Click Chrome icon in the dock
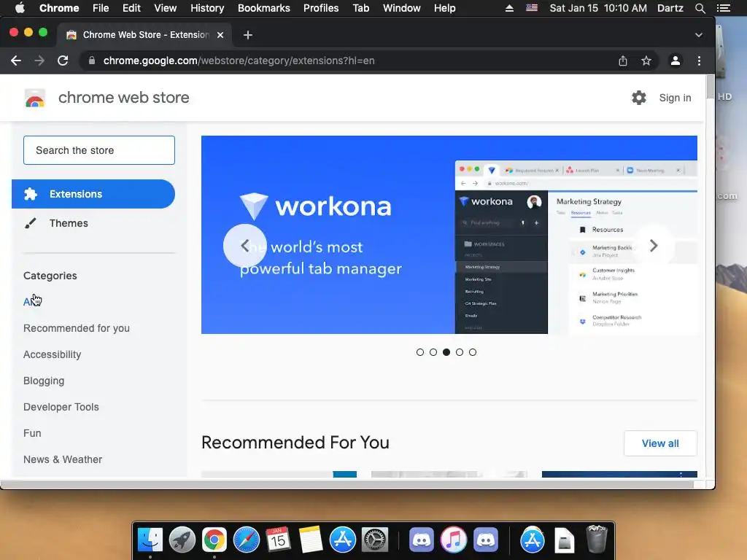The width and height of the screenshot is (747, 560). click(214, 540)
